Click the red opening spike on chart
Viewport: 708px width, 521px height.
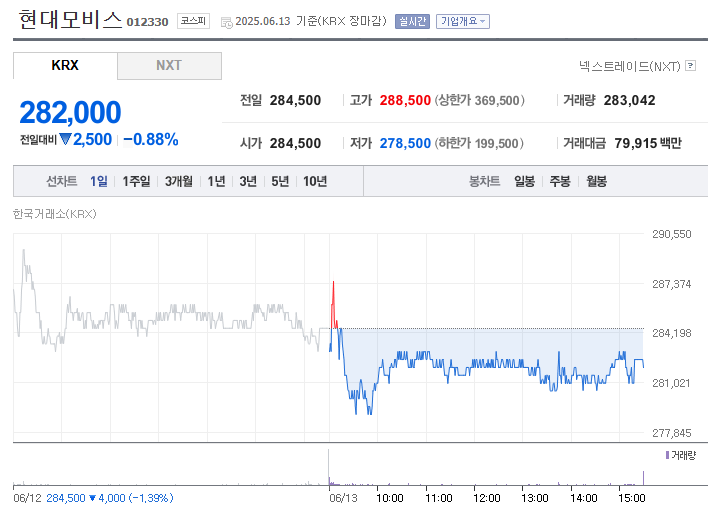tap(334, 305)
